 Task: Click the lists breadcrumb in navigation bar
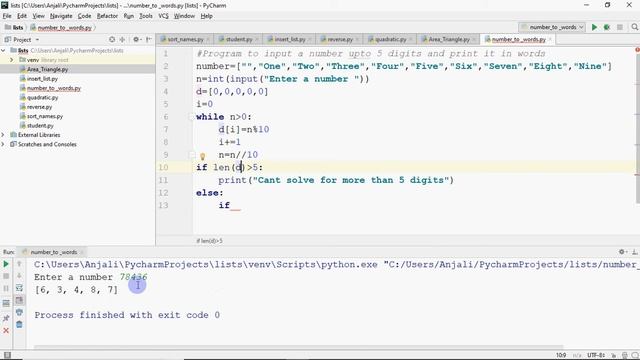tap(15, 28)
